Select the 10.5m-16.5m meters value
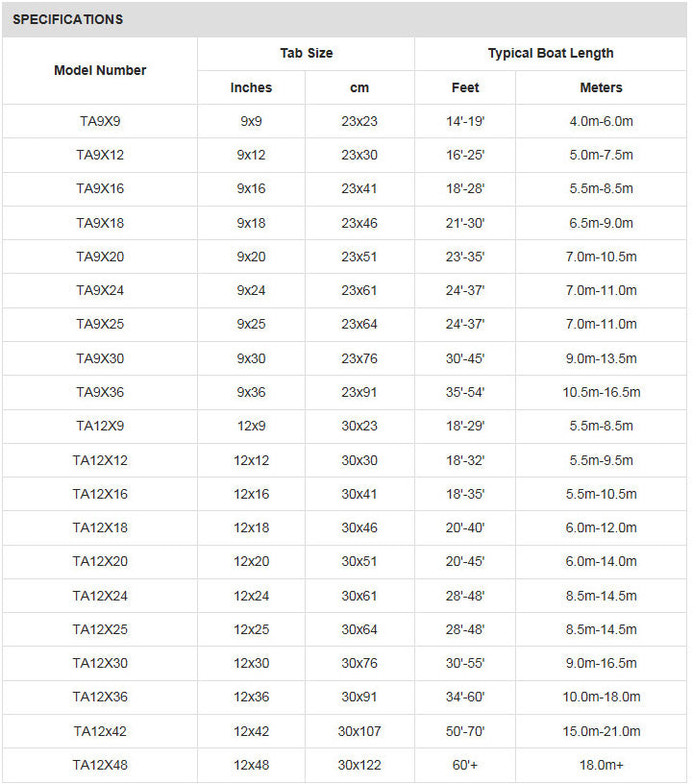The width and height of the screenshot is (692, 784). [601, 392]
